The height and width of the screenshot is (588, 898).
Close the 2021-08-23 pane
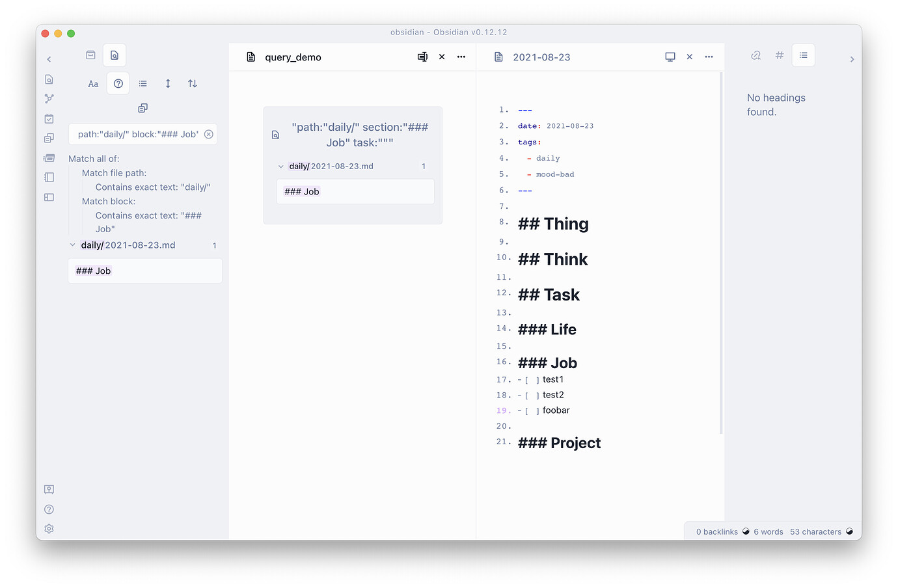[690, 57]
